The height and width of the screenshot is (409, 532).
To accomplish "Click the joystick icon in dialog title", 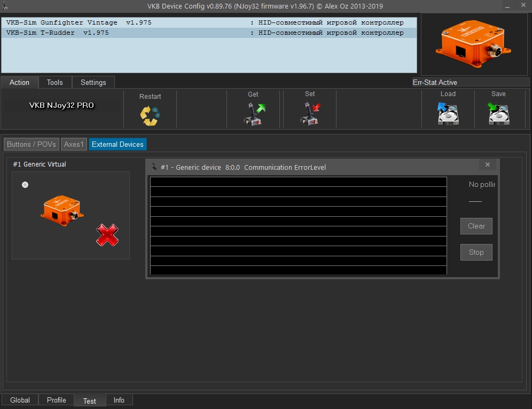I will pos(154,167).
